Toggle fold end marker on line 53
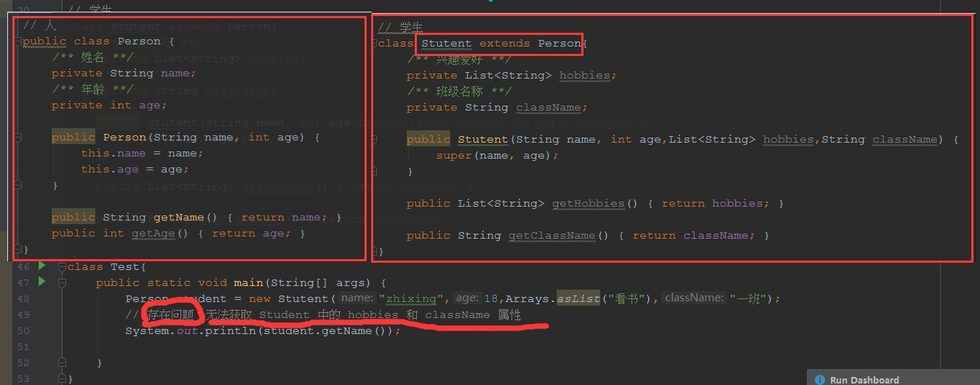 62,378
